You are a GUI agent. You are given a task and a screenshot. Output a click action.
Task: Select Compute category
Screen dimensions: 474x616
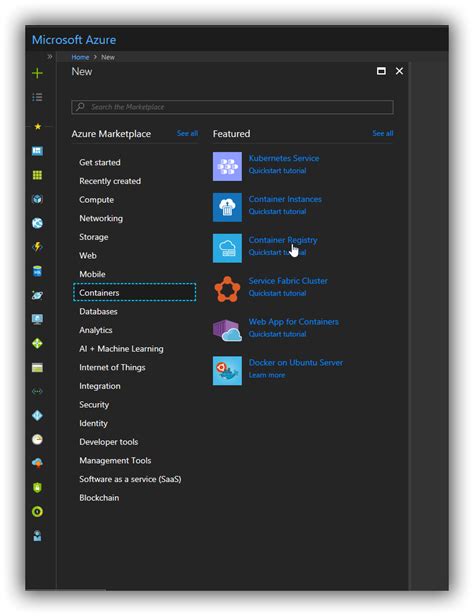pyautogui.click(x=97, y=200)
